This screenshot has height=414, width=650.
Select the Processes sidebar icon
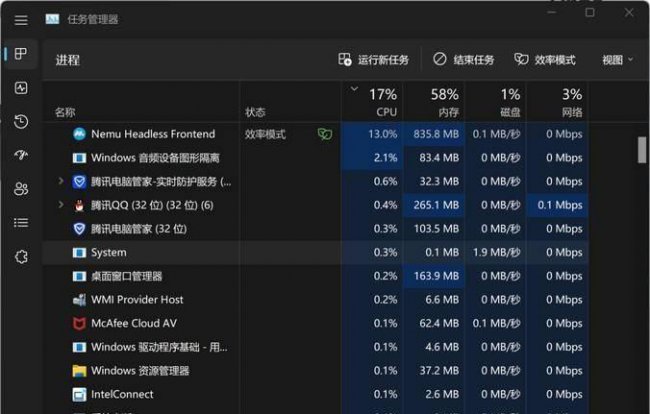pyautogui.click(x=21, y=53)
